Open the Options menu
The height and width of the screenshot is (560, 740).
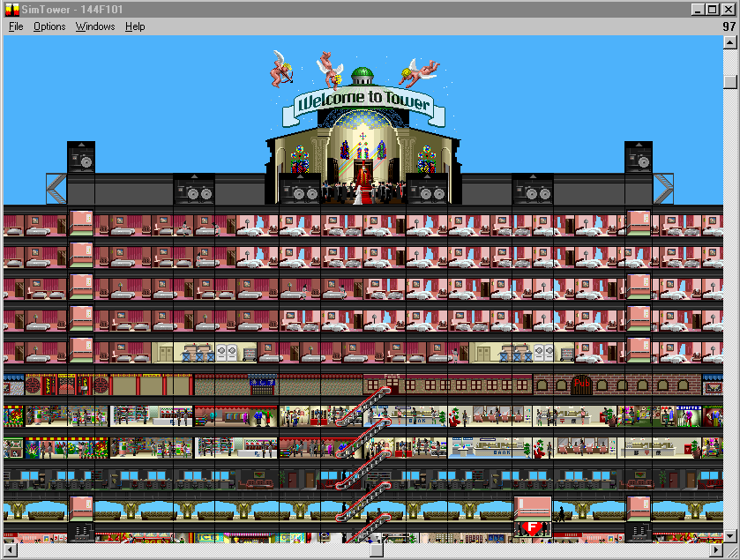(49, 26)
